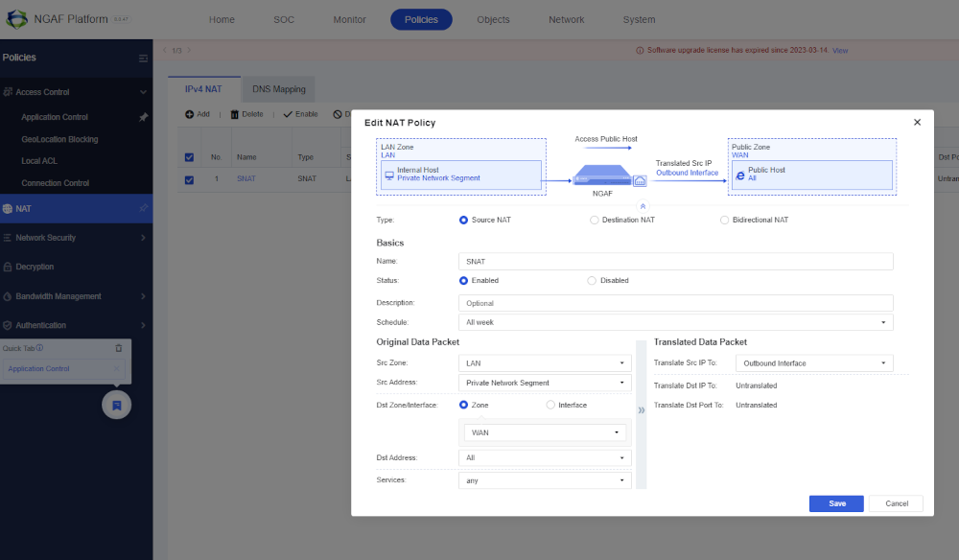Image resolution: width=959 pixels, height=560 pixels.
Task: Click Cancel in the dialog
Action: click(x=897, y=503)
